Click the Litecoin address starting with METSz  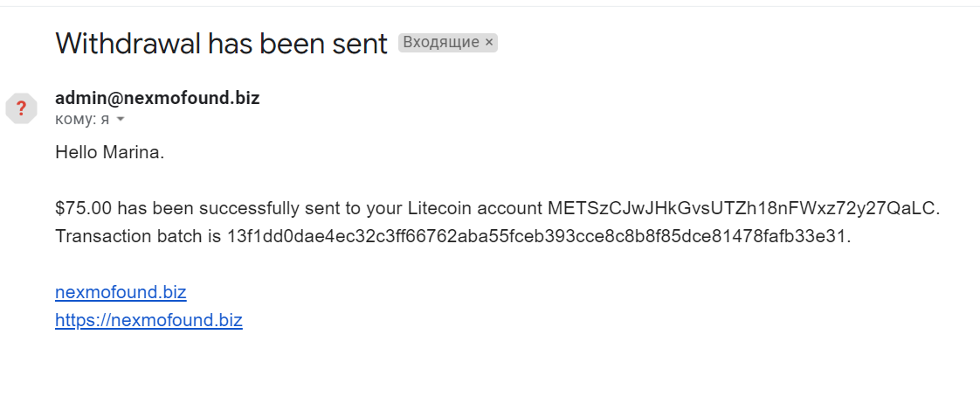[x=742, y=208]
